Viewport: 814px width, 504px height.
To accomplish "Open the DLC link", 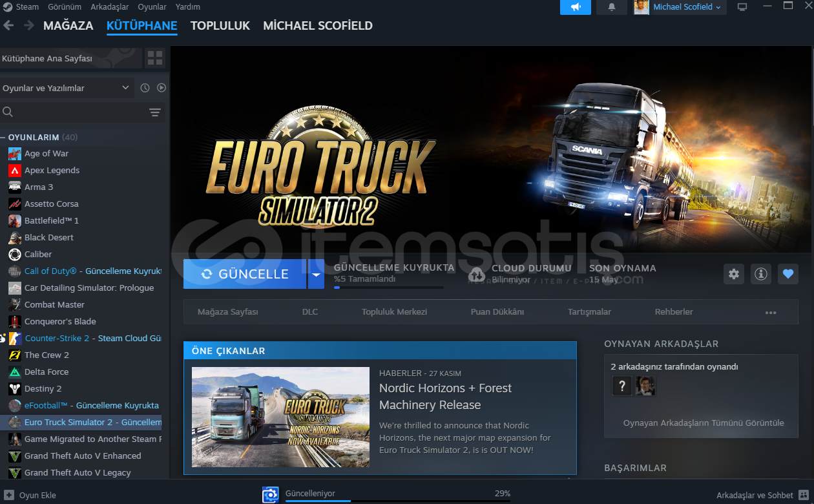I will coord(310,312).
